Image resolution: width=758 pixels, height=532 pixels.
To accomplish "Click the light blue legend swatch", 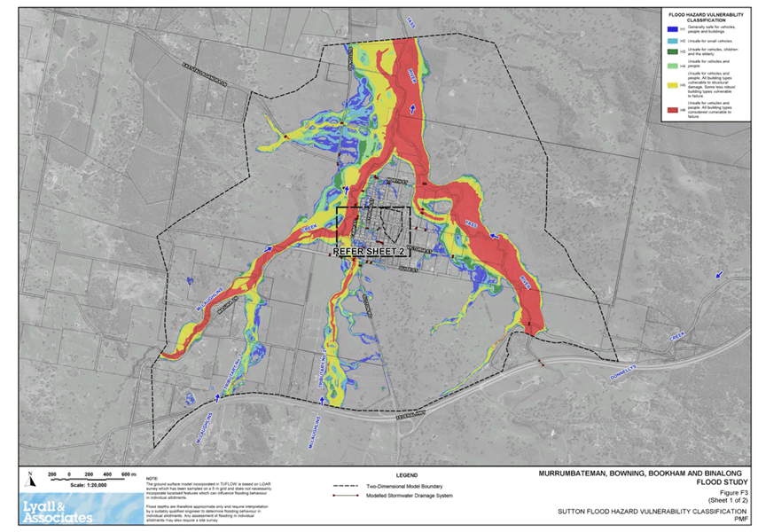I will [x=670, y=40].
